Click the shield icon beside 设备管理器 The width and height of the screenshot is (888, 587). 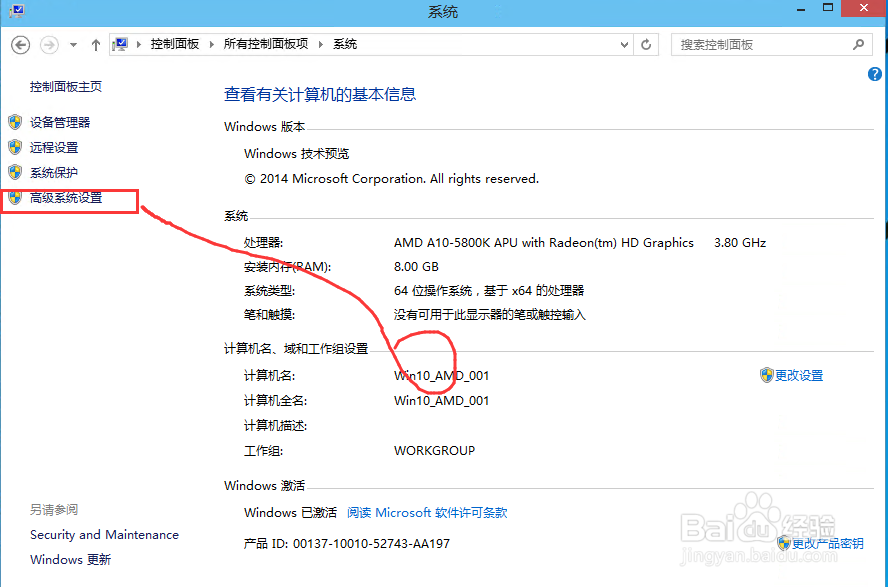pos(14,122)
